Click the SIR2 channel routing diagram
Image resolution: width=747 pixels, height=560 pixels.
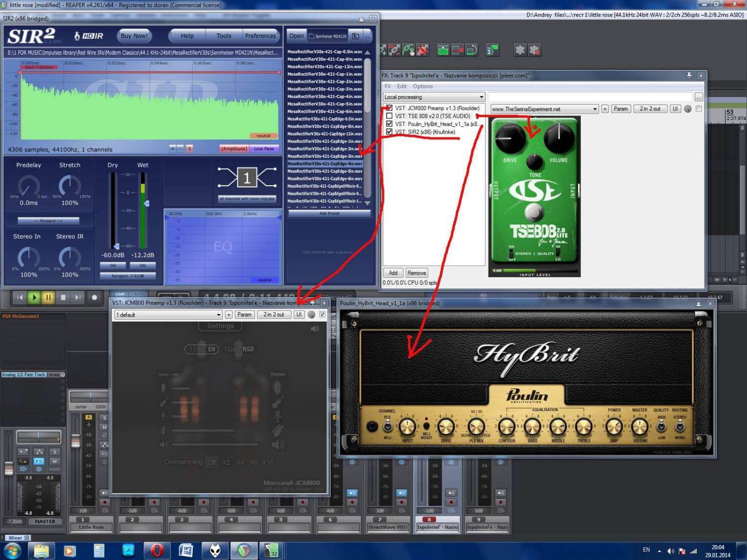(x=247, y=178)
